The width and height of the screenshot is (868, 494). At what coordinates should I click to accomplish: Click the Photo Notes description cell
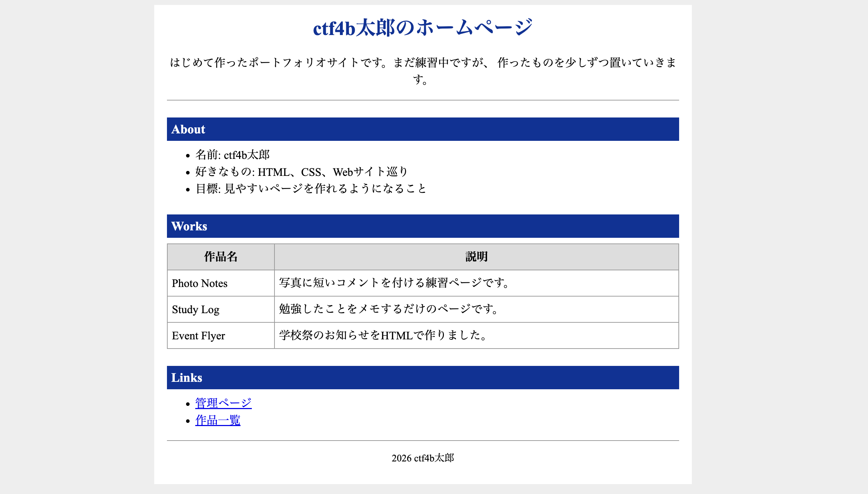[x=476, y=283]
